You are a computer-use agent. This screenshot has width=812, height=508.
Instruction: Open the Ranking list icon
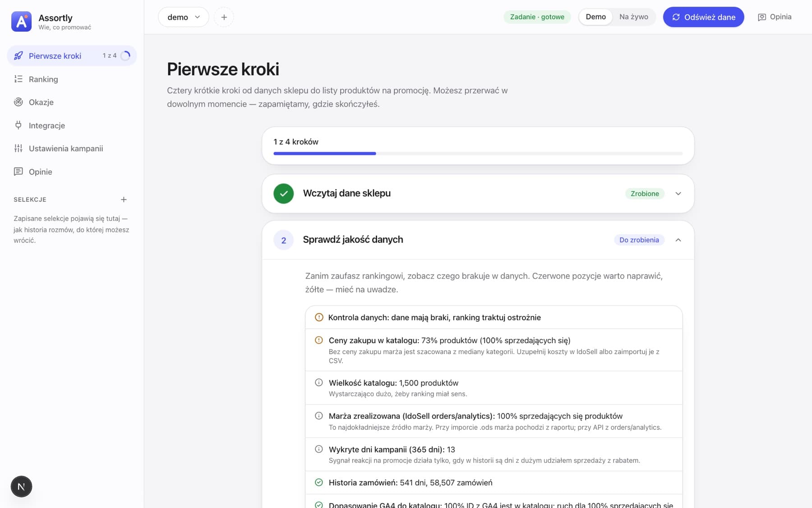[x=18, y=79]
